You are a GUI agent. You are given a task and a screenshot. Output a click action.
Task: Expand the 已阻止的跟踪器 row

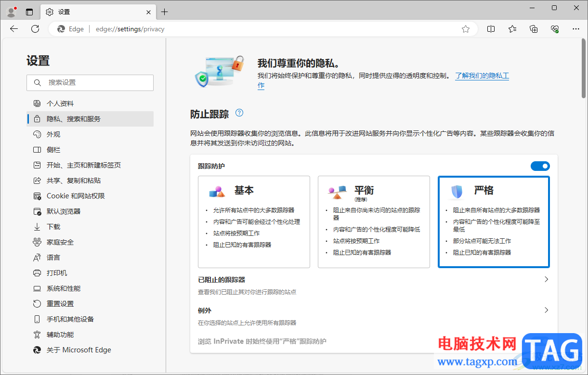pos(374,285)
